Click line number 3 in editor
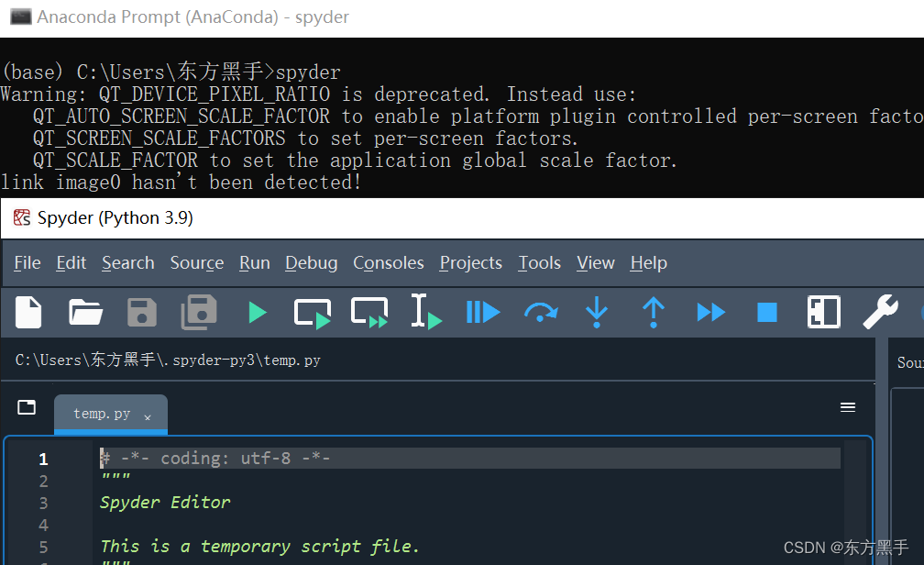 (43, 503)
